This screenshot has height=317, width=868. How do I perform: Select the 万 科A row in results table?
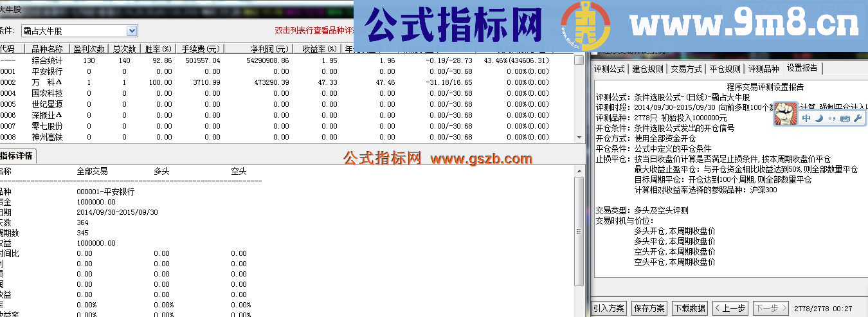pyautogui.click(x=287, y=82)
